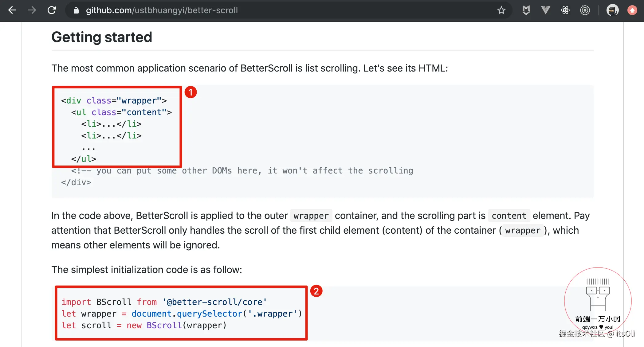644x347 pixels.
Task: Open the ninja profile avatar menu
Action: coord(612,10)
